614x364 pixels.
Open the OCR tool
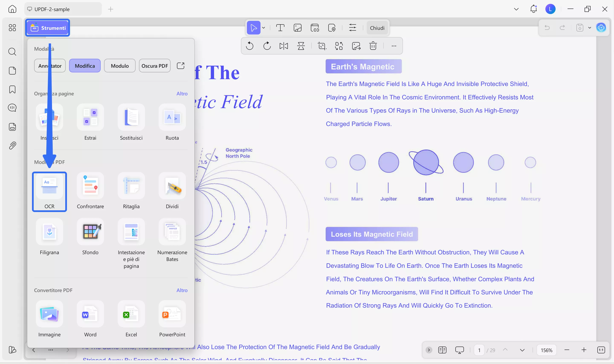(x=49, y=191)
